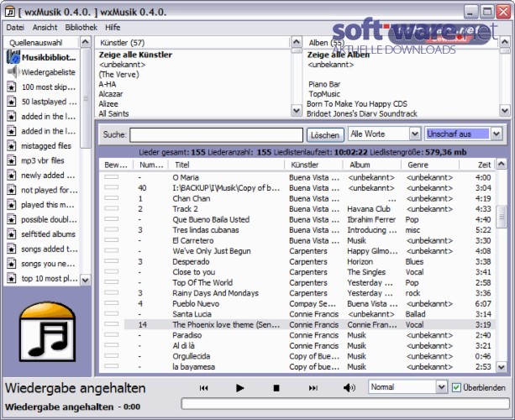The height and width of the screenshot is (420, 515).
Task: Open the 'top 10 most pl...' playlist icon
Action: pos(12,278)
